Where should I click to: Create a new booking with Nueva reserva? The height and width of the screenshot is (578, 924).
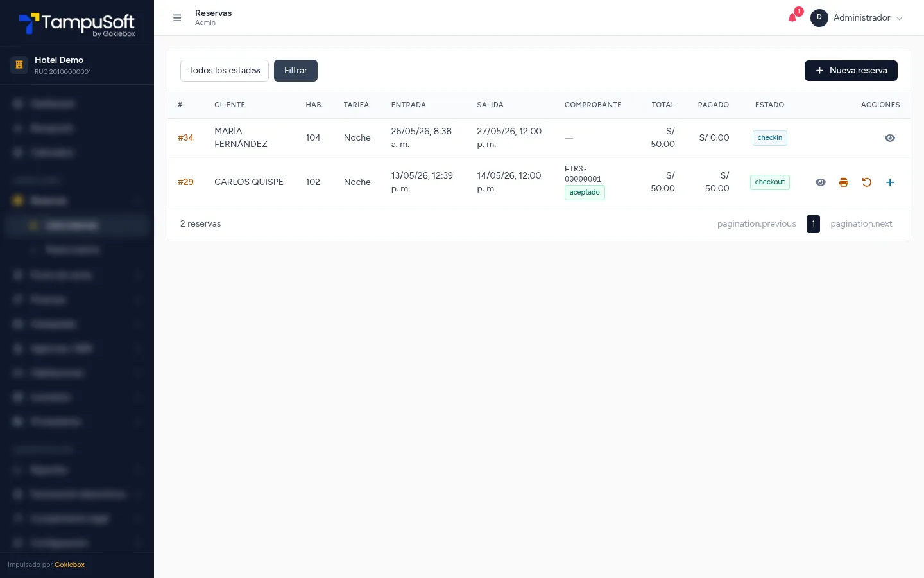coord(851,71)
